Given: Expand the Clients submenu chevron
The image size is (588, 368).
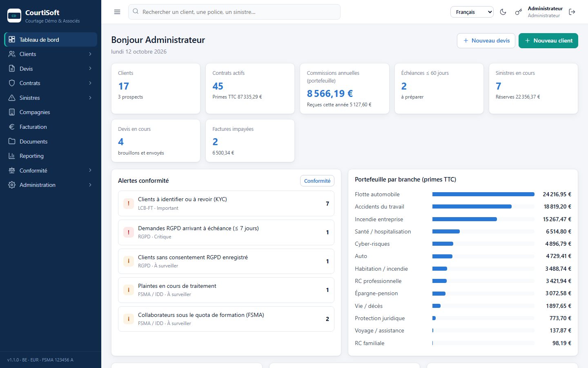Looking at the screenshot, I should [x=90, y=54].
